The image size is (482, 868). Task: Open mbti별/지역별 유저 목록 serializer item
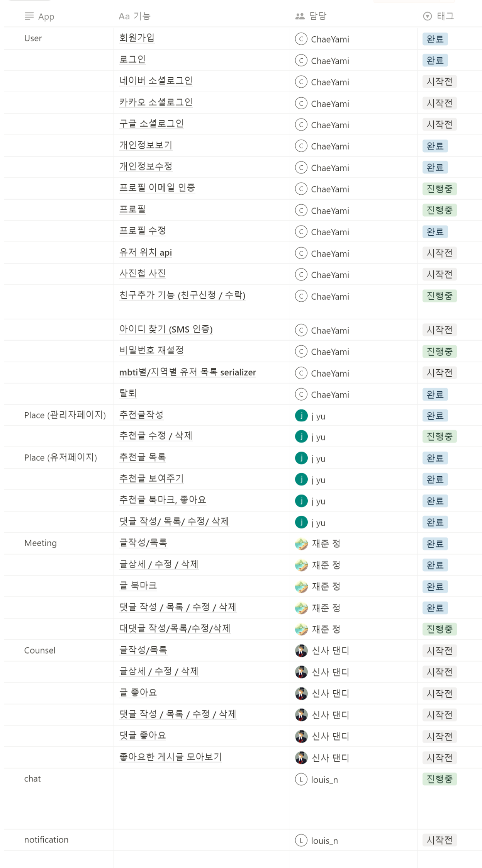point(188,372)
